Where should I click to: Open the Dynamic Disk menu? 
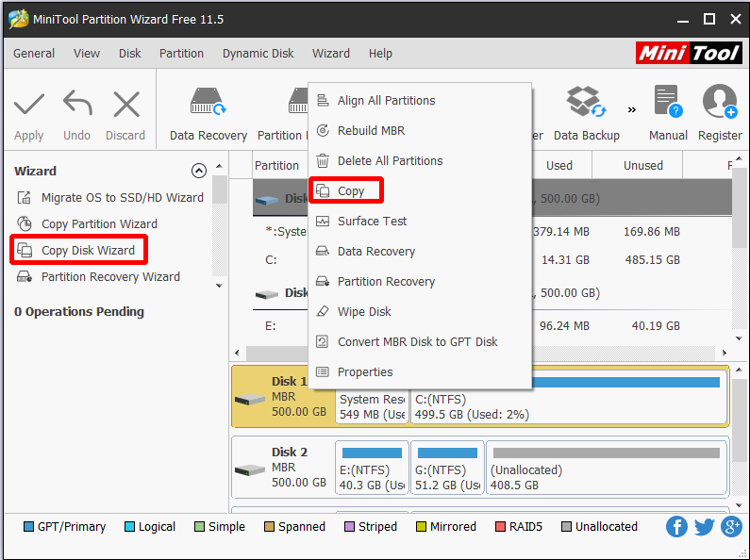(258, 53)
